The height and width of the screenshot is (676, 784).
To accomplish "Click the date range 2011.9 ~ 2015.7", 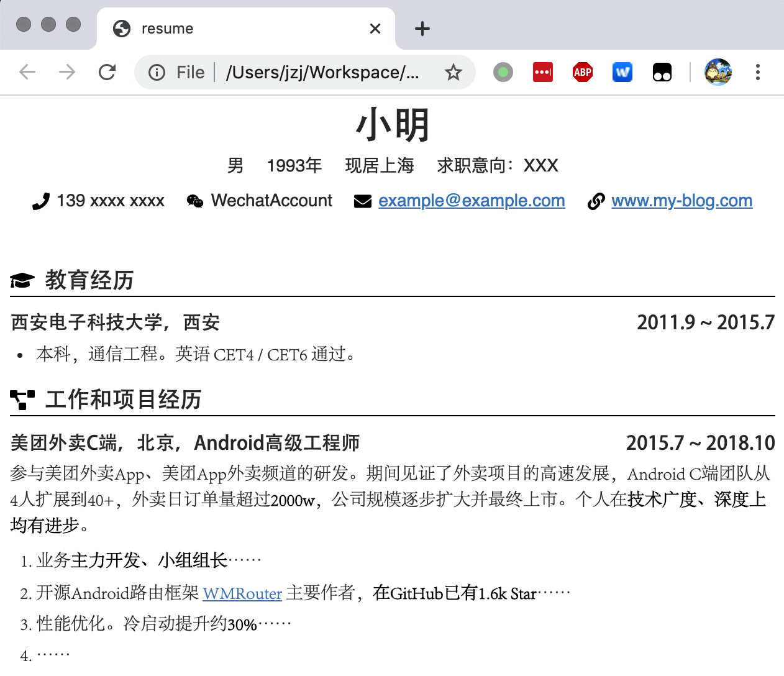I will (x=706, y=322).
